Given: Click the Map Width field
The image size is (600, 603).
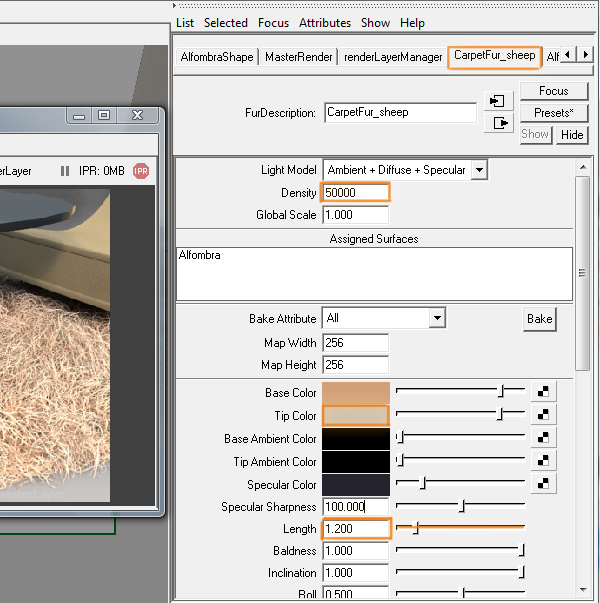Looking at the screenshot, I should point(355,343).
